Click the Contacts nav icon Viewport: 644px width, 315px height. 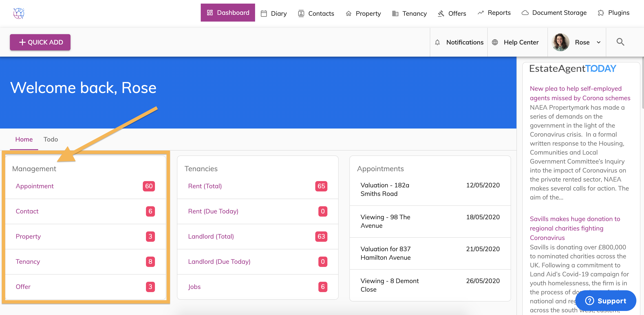pyautogui.click(x=301, y=13)
